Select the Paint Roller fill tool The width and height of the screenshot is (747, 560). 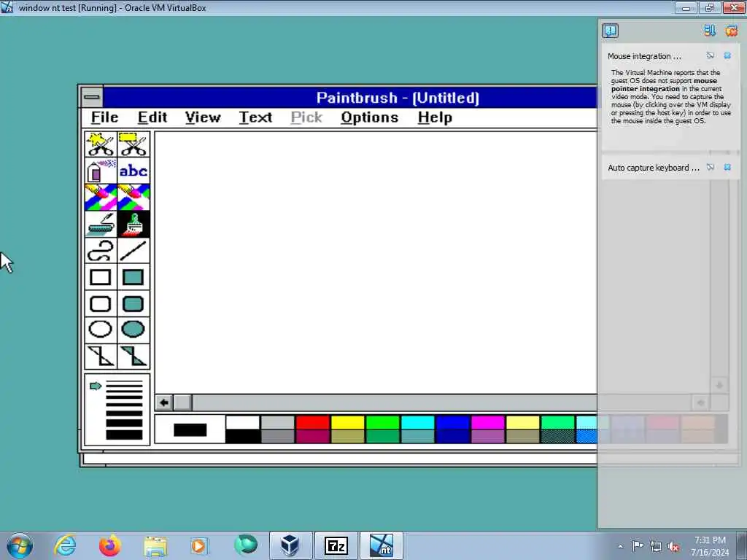pyautogui.click(x=101, y=224)
